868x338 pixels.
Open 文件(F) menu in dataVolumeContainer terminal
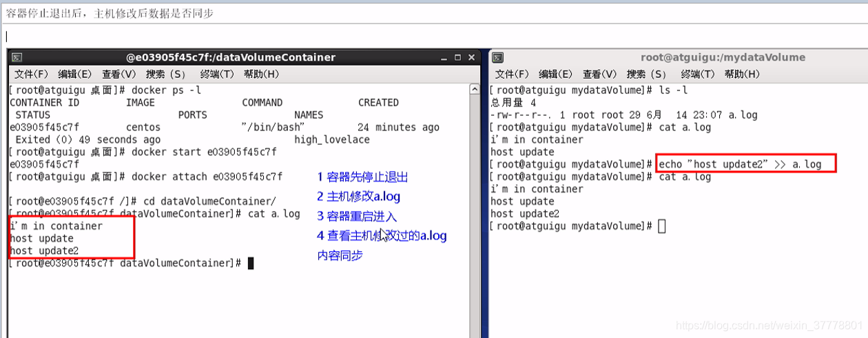[32, 74]
